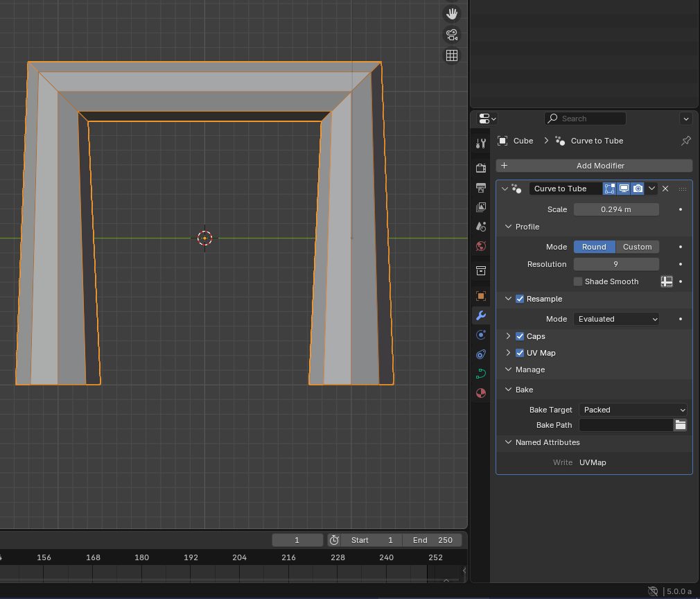Image resolution: width=700 pixels, height=599 pixels.
Task: Click the pan view hand icon
Action: coord(452,14)
